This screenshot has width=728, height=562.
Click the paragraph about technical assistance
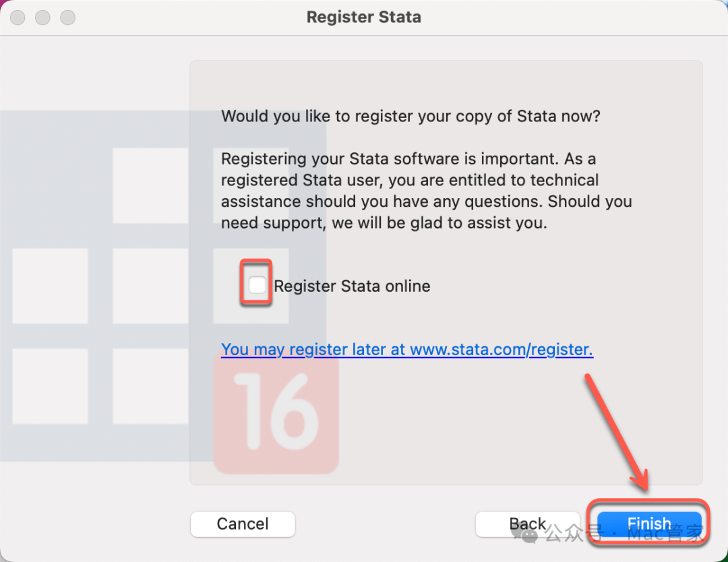426,191
